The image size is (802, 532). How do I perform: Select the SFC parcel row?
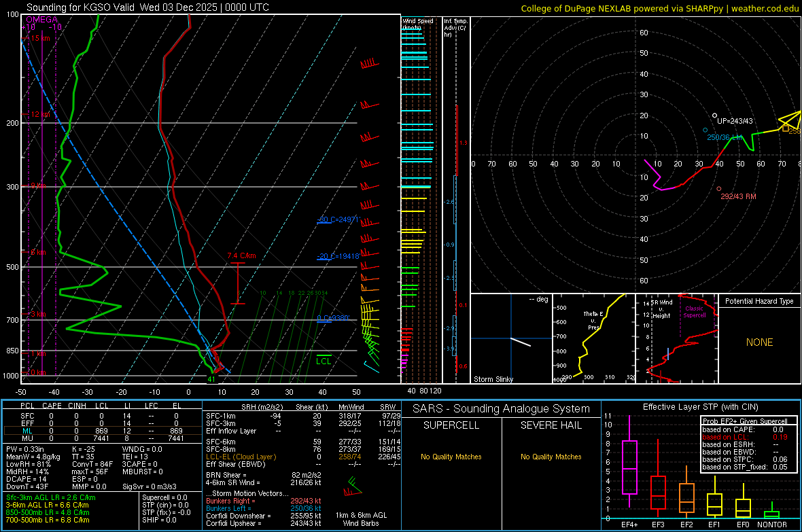click(x=103, y=416)
